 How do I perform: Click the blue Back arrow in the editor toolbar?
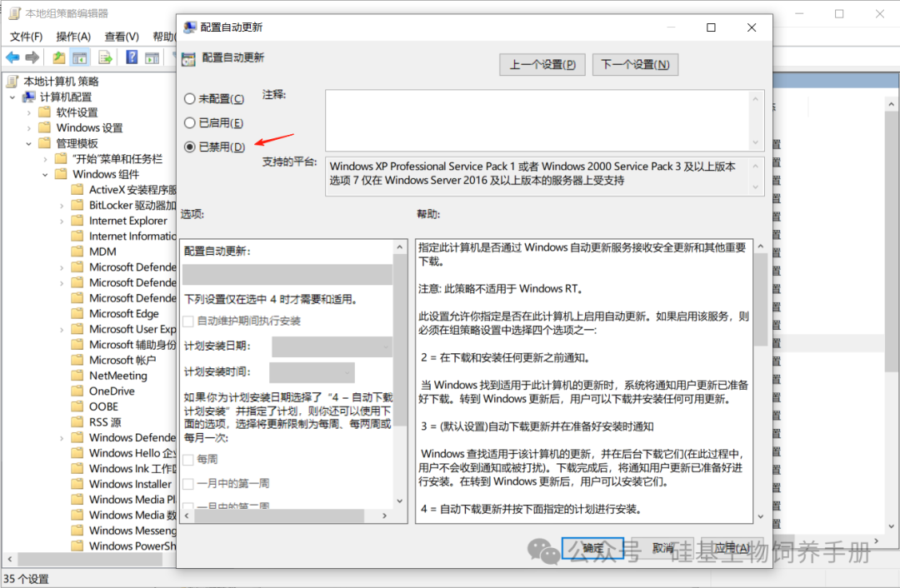click(x=12, y=57)
